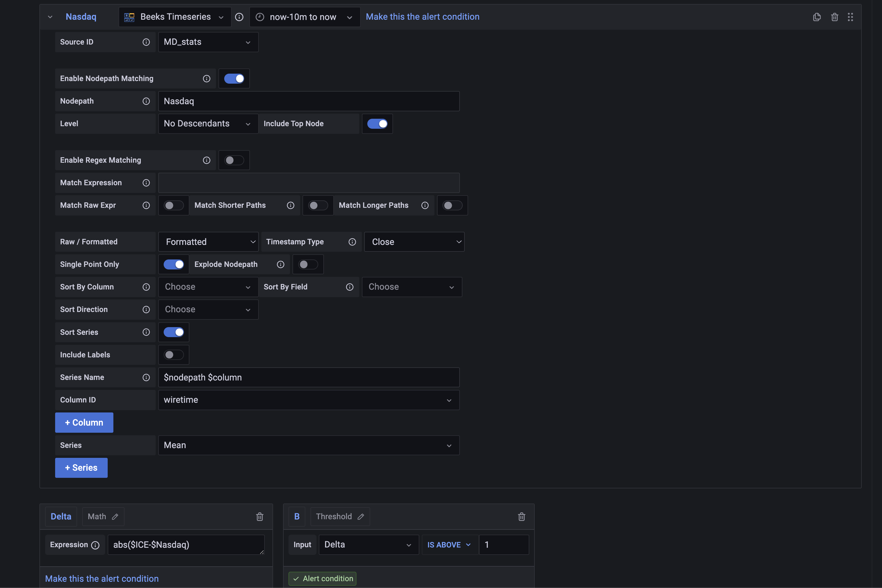The height and width of the screenshot is (588, 882).
Task: Grab the Nasdaq query drag handle
Action: coord(850,17)
